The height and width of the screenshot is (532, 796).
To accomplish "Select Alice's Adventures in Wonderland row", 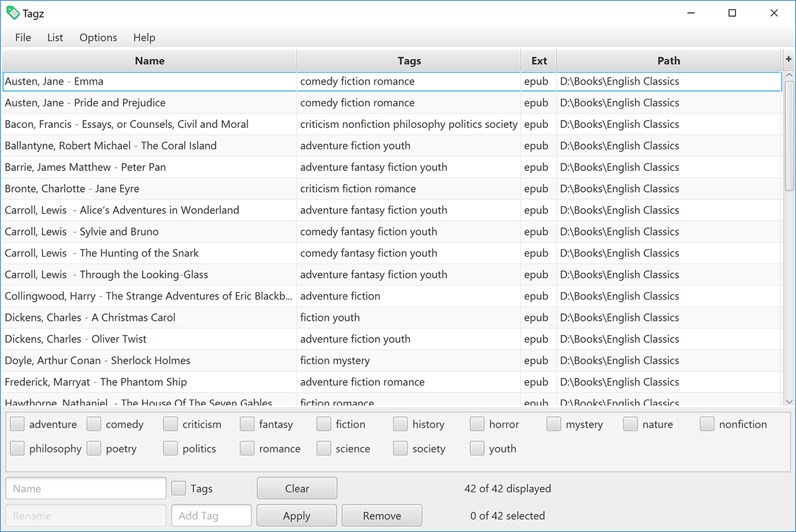I will [x=392, y=210].
